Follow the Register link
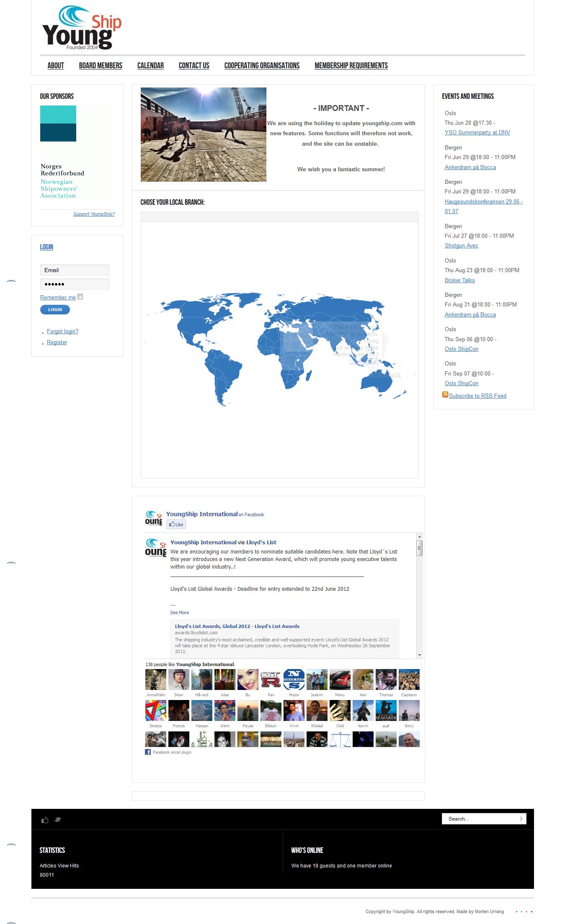Viewport: 565px width, 924px height. tap(57, 342)
